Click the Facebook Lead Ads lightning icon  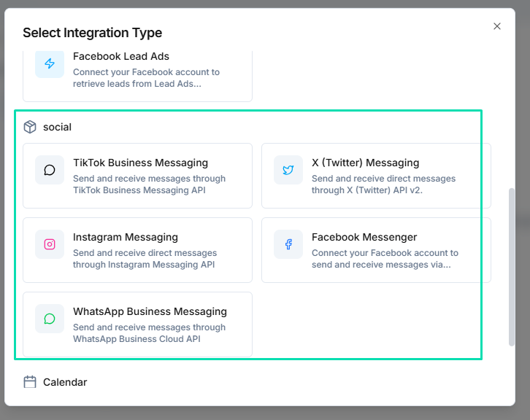[x=50, y=63]
